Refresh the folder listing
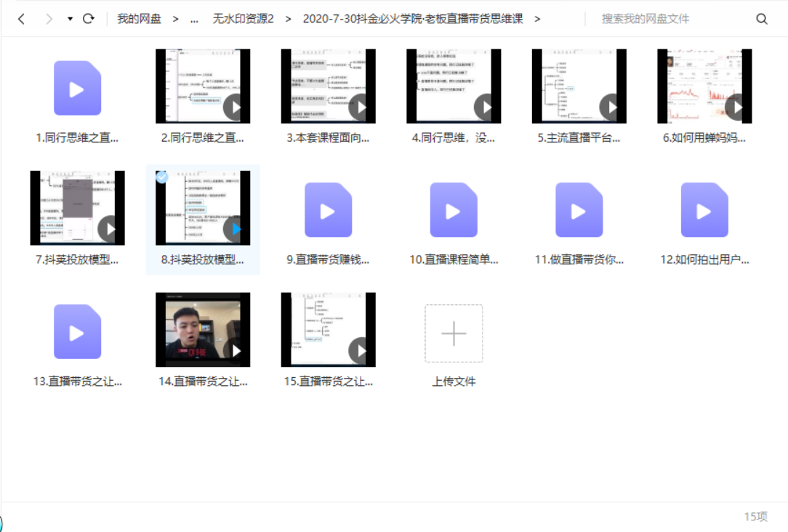This screenshot has width=788, height=532. click(x=89, y=19)
